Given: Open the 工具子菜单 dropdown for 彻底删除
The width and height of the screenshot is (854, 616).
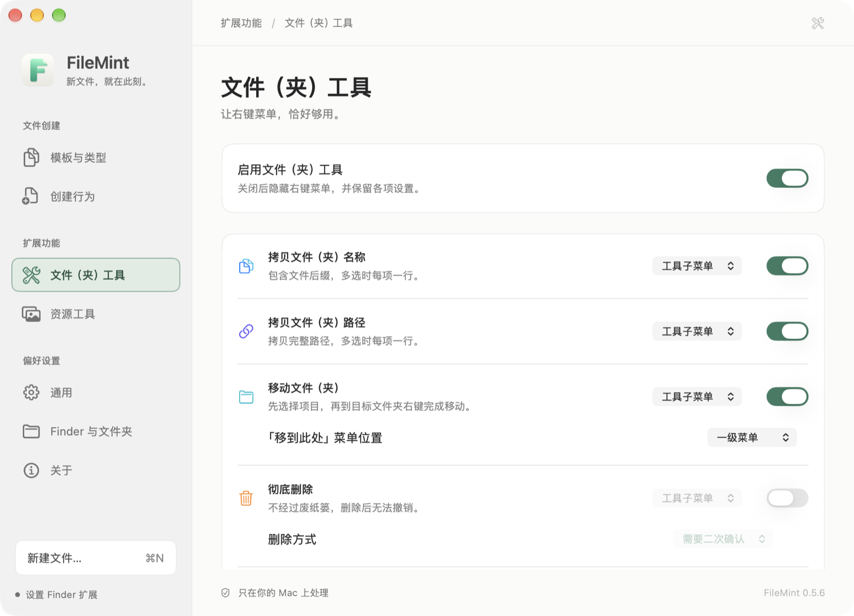Looking at the screenshot, I should tap(697, 498).
